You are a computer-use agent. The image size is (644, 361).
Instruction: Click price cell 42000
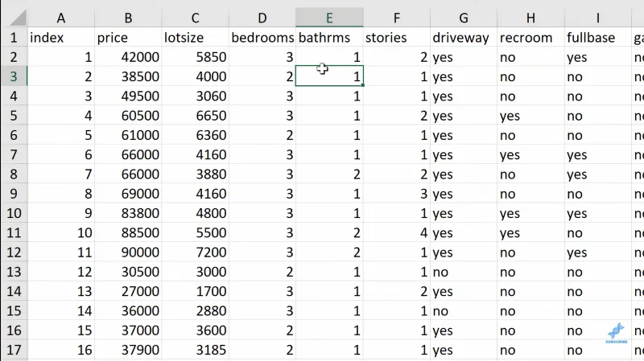coord(128,57)
